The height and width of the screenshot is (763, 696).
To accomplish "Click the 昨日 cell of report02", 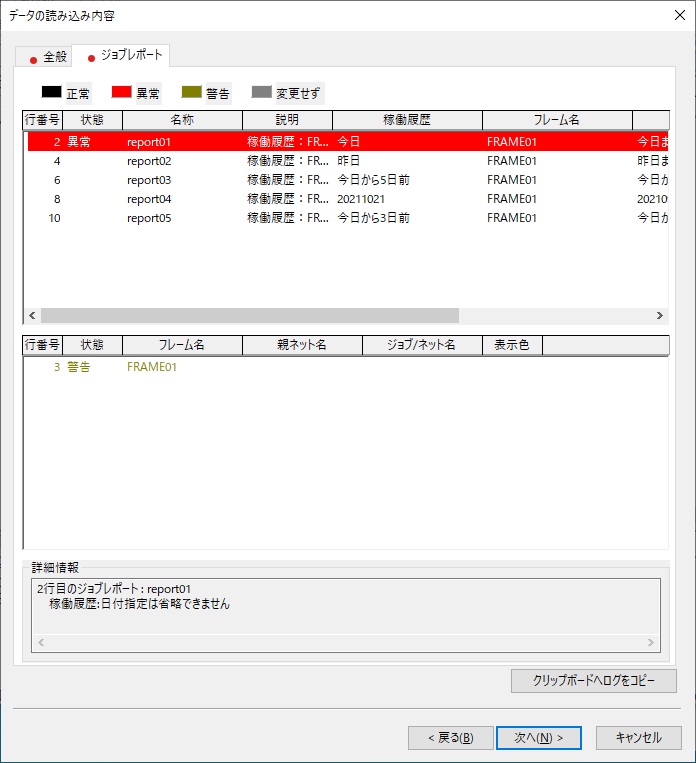I will (348, 161).
